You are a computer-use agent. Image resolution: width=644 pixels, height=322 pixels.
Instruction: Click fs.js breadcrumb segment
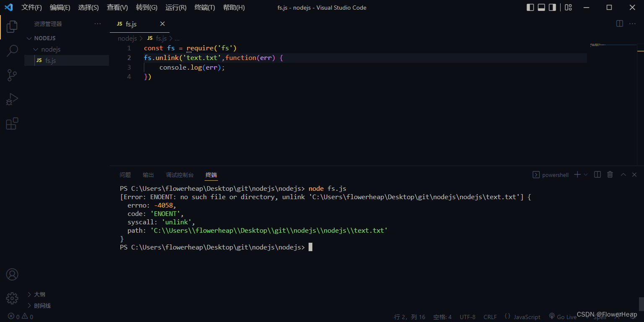pyautogui.click(x=157, y=38)
